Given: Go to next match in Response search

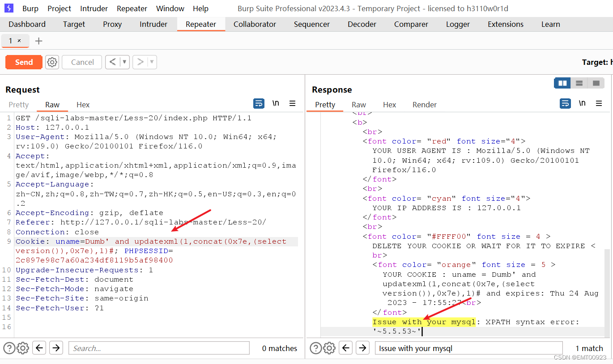Looking at the screenshot, I should (x=362, y=348).
